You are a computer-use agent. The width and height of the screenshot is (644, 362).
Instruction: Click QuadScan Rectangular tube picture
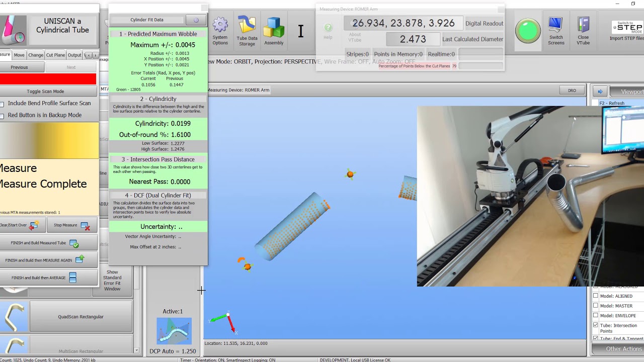pos(14,317)
